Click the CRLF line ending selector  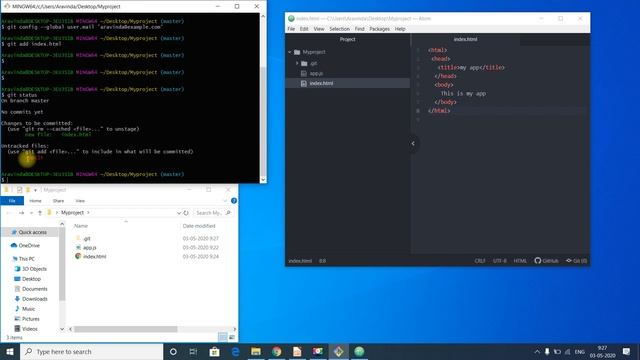point(480,261)
